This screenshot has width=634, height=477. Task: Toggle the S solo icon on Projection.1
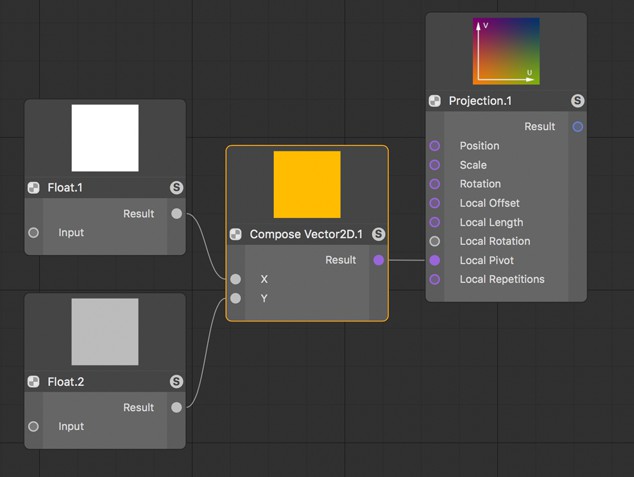click(577, 101)
